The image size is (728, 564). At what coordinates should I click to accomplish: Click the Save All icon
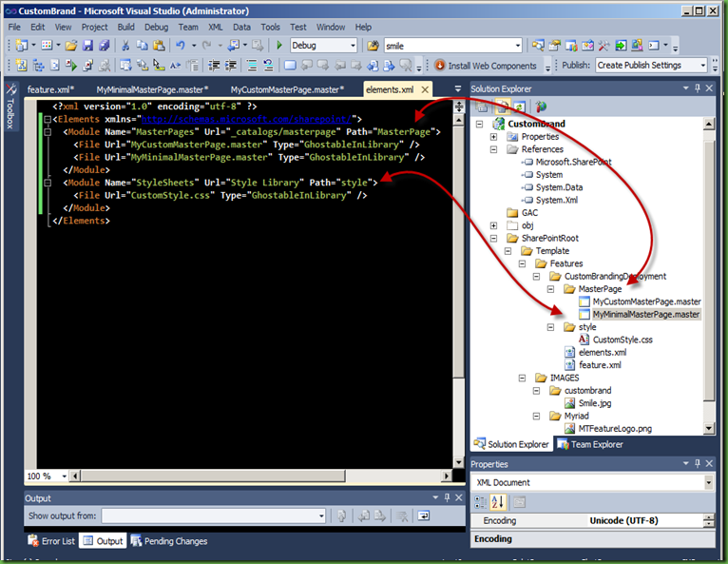click(x=105, y=45)
